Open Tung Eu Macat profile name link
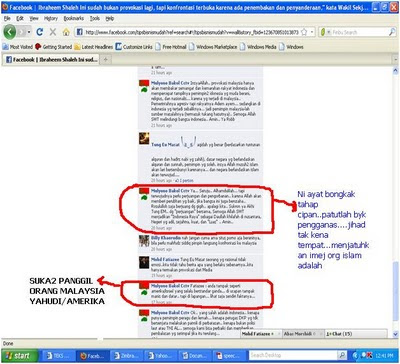The image size is (400, 364). (165, 145)
